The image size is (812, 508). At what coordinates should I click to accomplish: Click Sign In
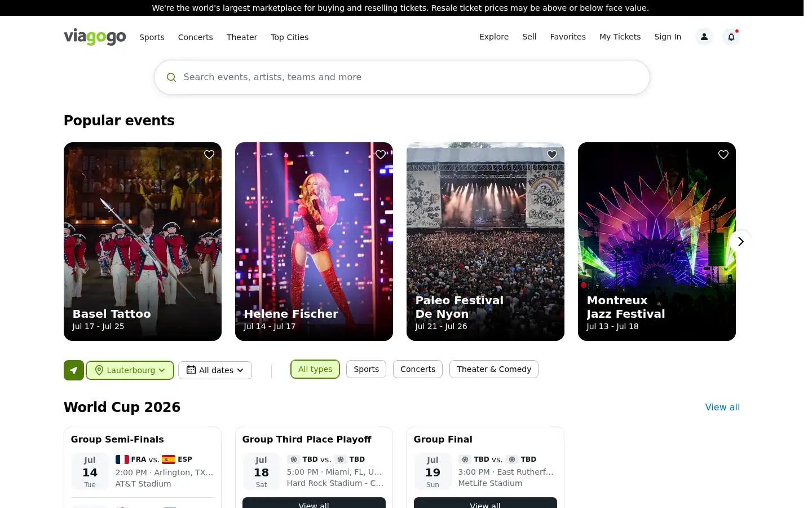(x=668, y=37)
